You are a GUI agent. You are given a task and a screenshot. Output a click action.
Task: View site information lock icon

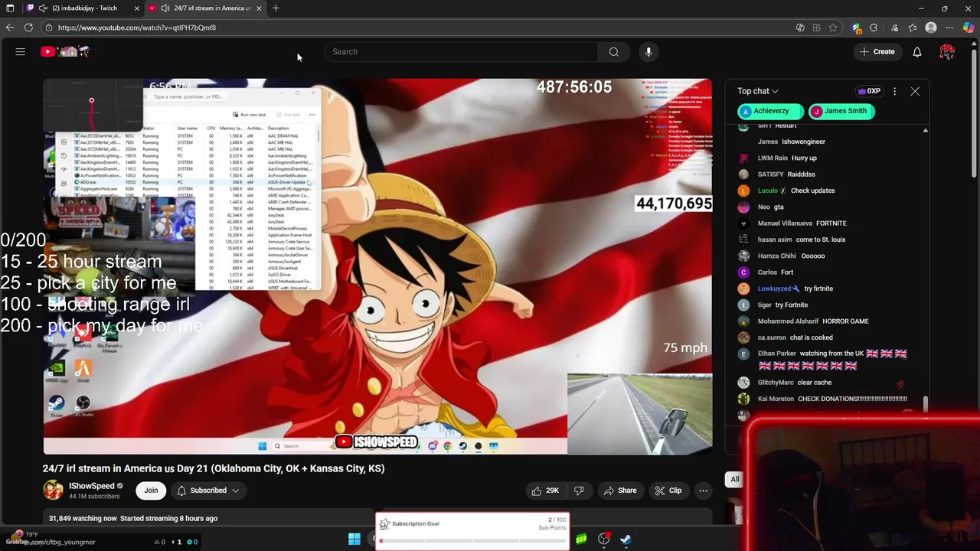tap(48, 28)
